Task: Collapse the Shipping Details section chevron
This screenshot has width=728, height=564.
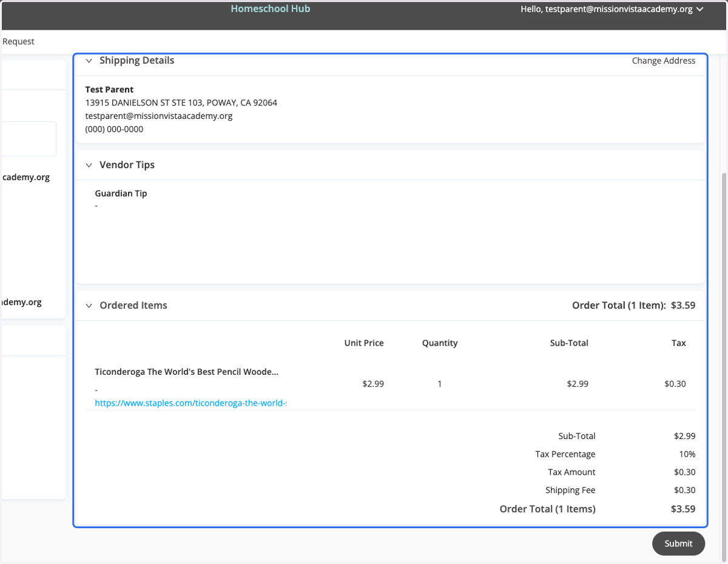Action: [89, 61]
